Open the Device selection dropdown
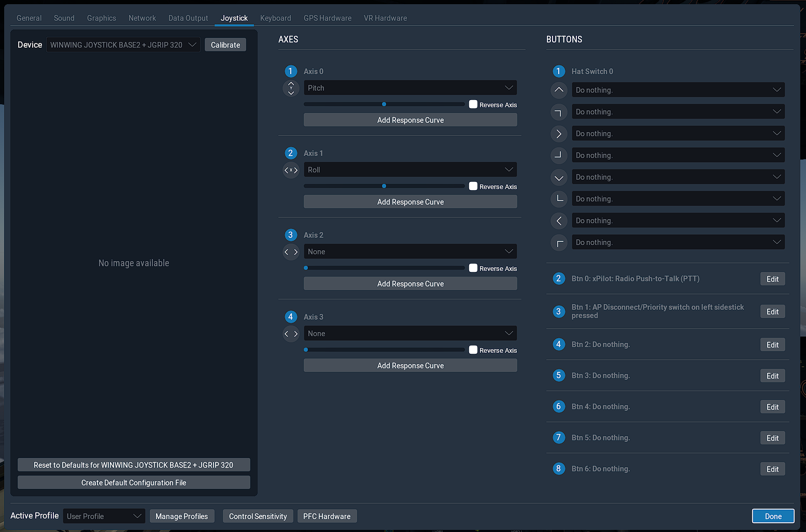 tap(123, 45)
